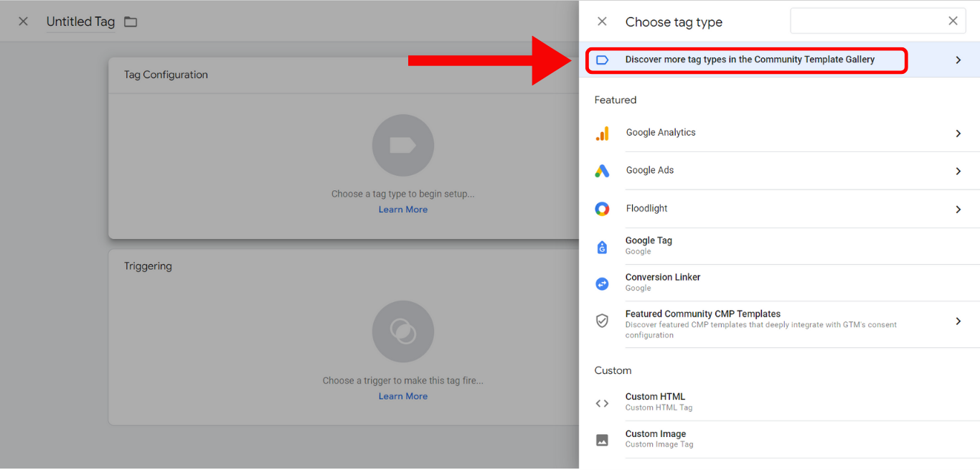The image size is (980, 470).
Task: Click Choose a trigger to make this tag fire
Action: point(403,381)
